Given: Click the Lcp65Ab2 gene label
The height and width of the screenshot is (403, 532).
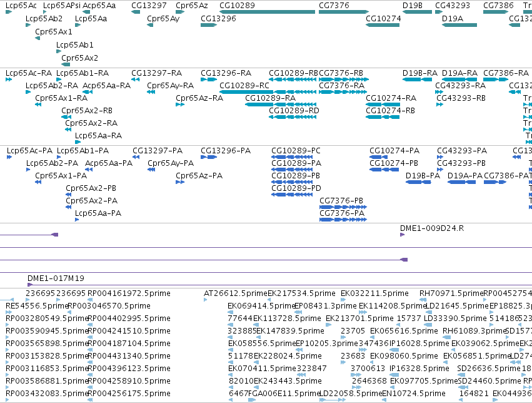Looking at the screenshot, I should click(x=44, y=18).
